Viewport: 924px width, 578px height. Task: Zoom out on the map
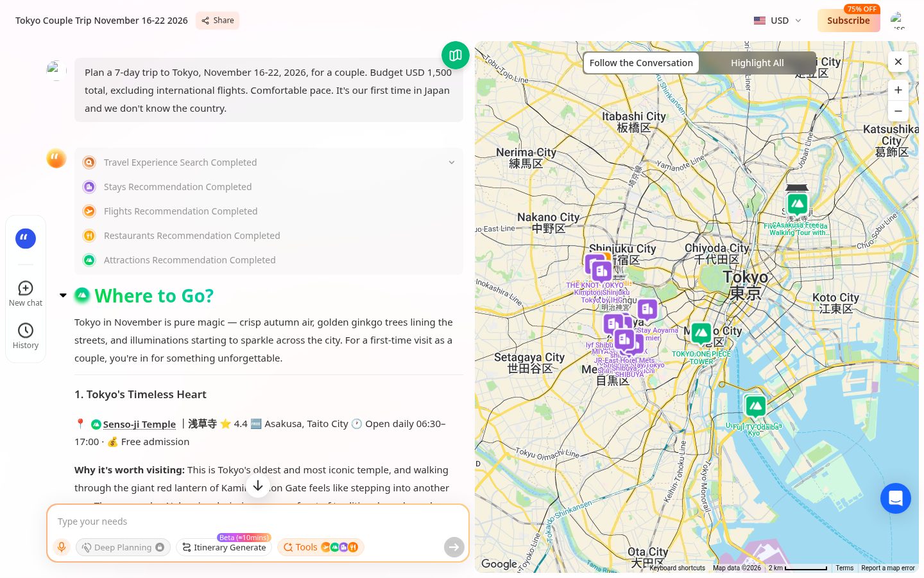click(x=898, y=111)
